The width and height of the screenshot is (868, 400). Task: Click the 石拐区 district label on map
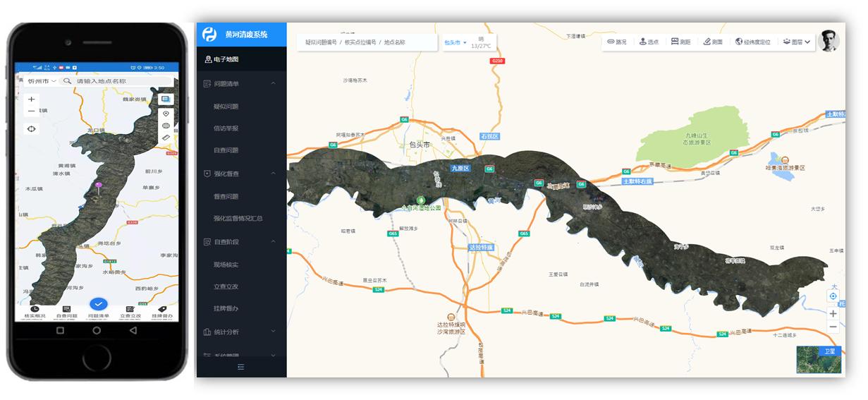(489, 135)
